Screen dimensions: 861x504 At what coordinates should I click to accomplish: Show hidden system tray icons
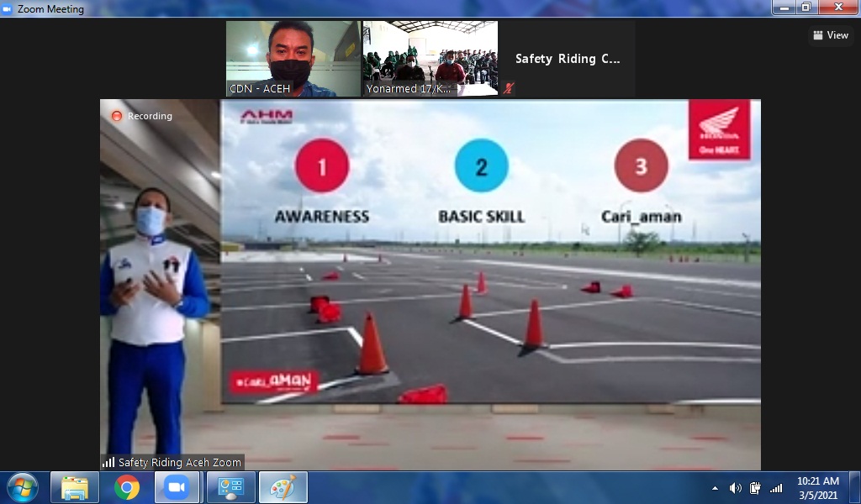pyautogui.click(x=715, y=488)
